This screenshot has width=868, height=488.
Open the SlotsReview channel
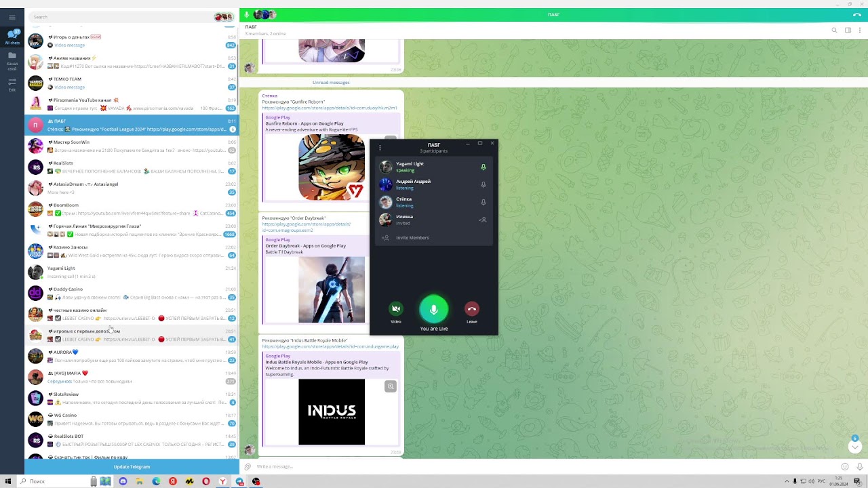[132, 398]
